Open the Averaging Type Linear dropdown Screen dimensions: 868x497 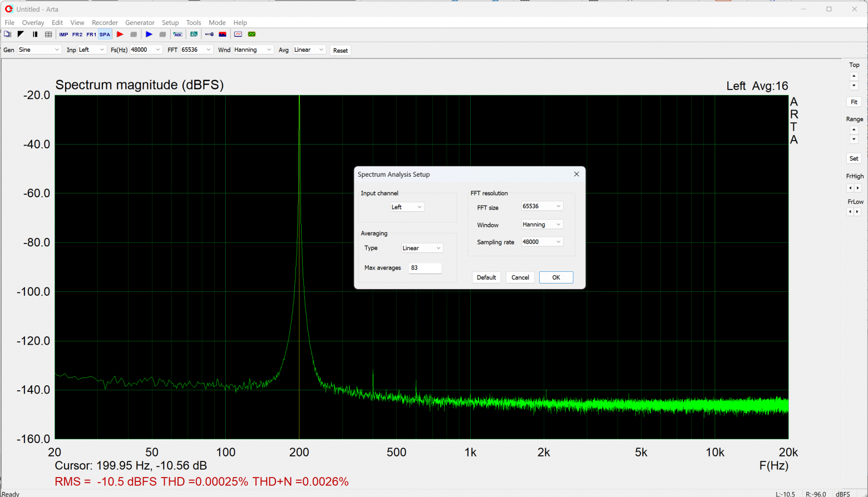[422, 248]
